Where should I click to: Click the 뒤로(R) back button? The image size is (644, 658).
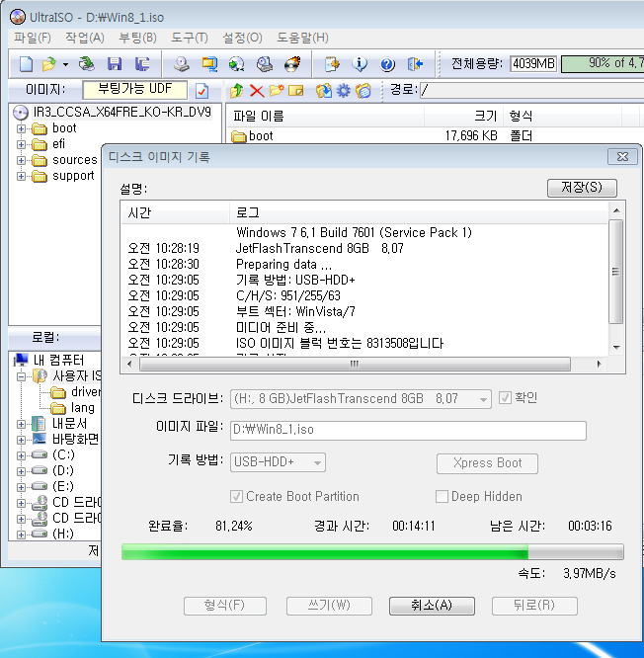point(534,606)
